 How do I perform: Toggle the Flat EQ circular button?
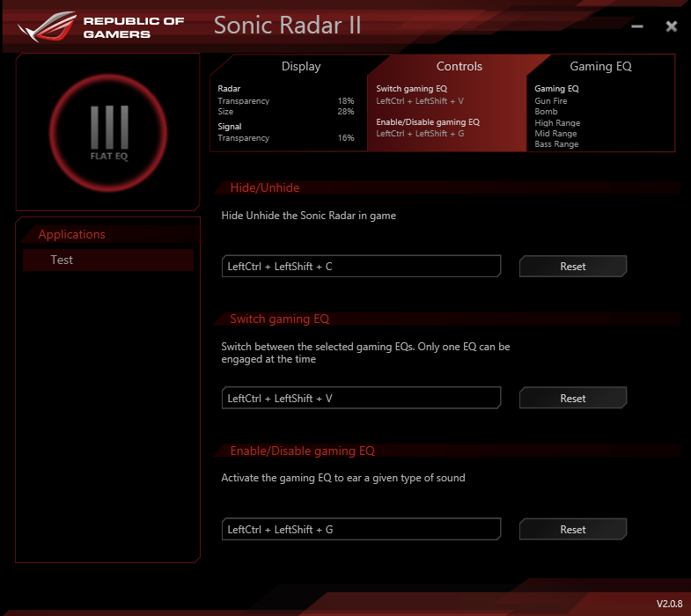point(108,133)
